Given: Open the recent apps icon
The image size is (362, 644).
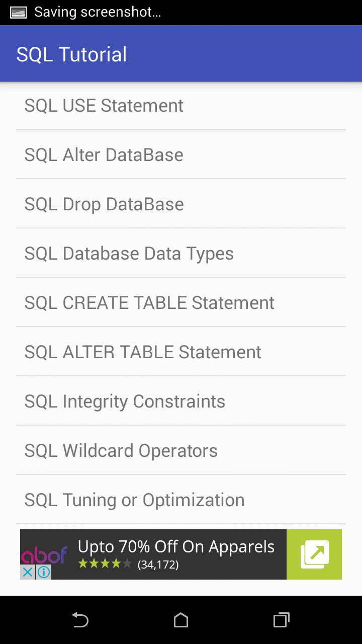Looking at the screenshot, I should [x=281, y=620].
